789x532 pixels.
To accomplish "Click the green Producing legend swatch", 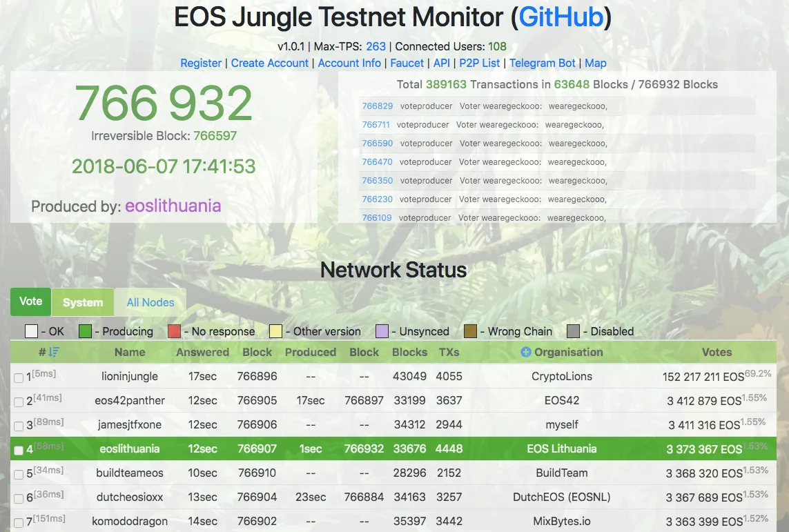I will click(x=85, y=331).
